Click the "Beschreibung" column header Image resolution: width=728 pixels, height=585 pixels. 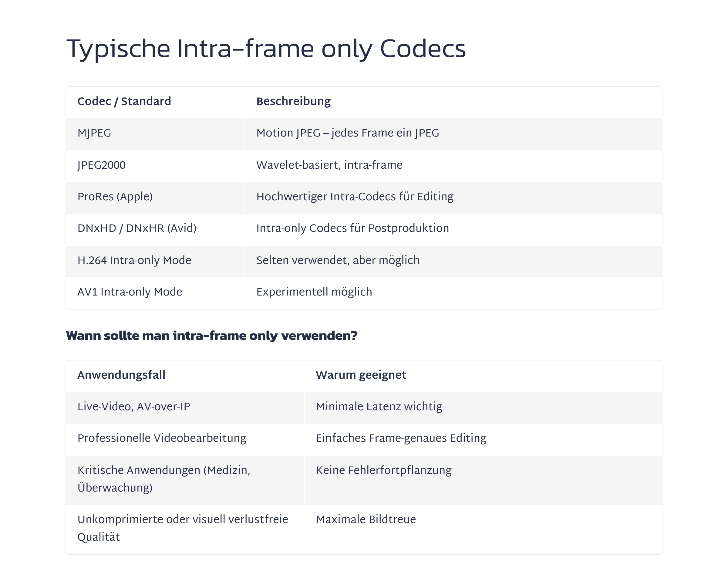point(293,101)
